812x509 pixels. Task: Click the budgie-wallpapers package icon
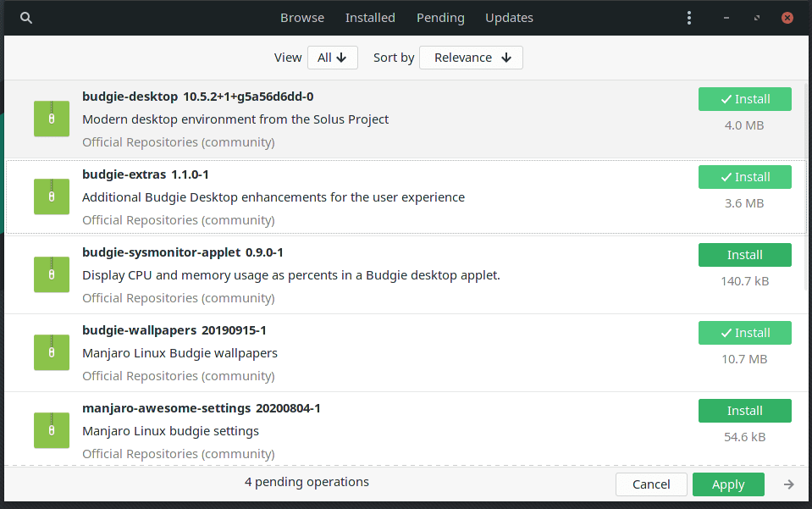click(x=52, y=352)
